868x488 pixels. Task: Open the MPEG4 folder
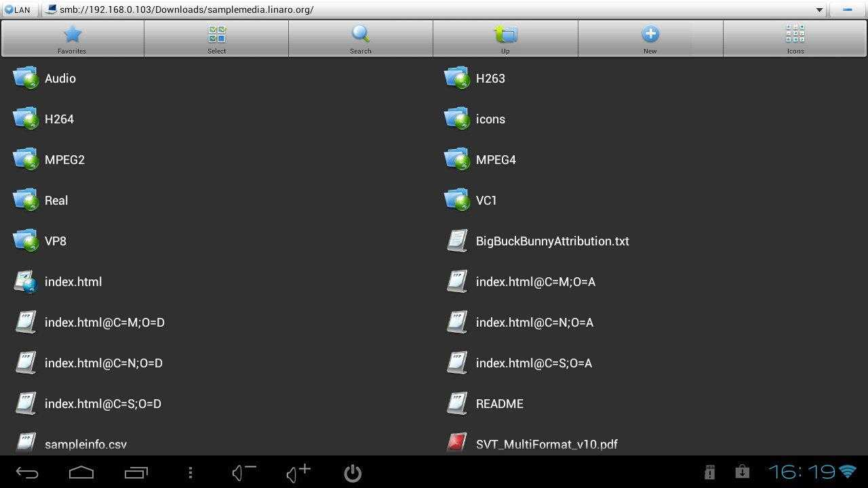496,160
